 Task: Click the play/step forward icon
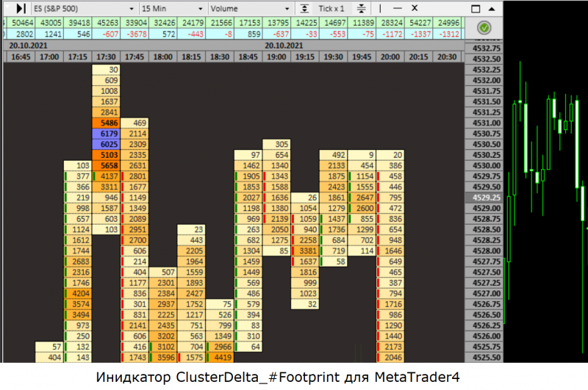(21, 8)
